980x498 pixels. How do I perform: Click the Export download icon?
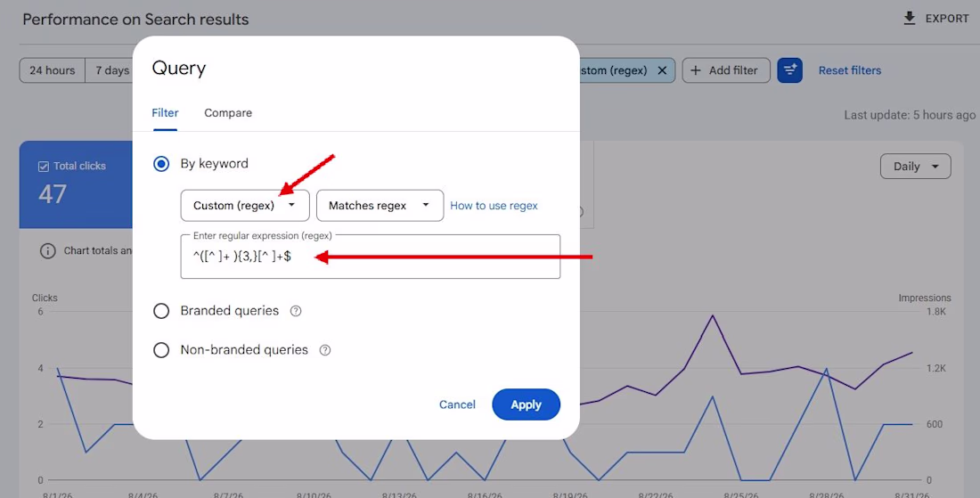(x=910, y=18)
